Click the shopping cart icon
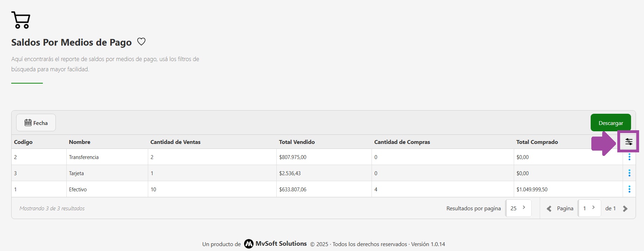Image resolution: width=644 pixels, height=251 pixels. coord(21,20)
